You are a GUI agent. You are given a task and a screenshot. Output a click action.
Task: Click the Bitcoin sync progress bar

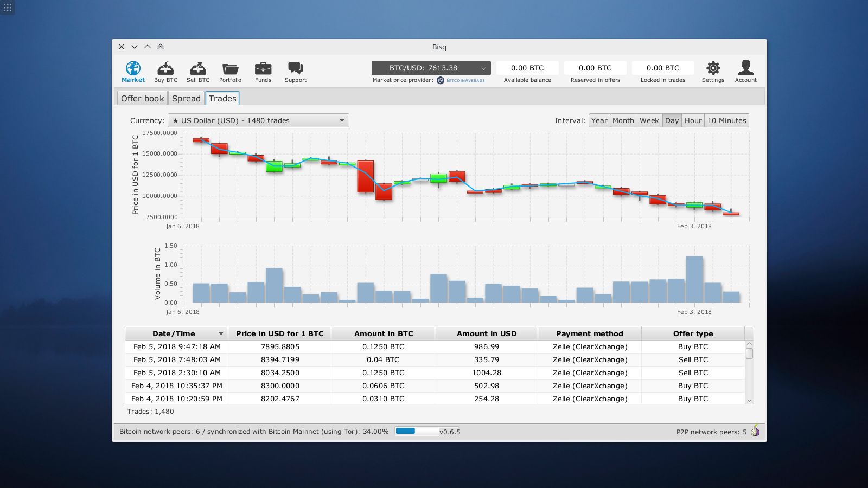(417, 431)
